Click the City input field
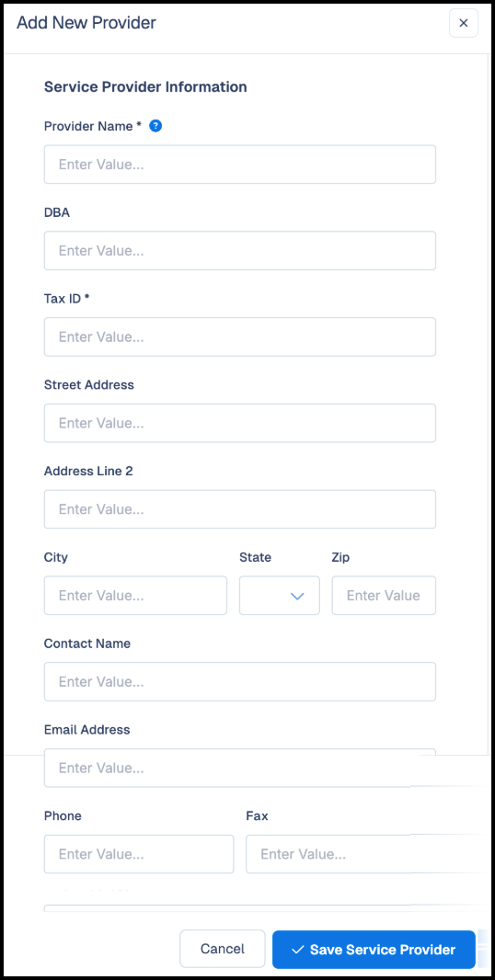Screen dimensions: 495x980 (135, 596)
